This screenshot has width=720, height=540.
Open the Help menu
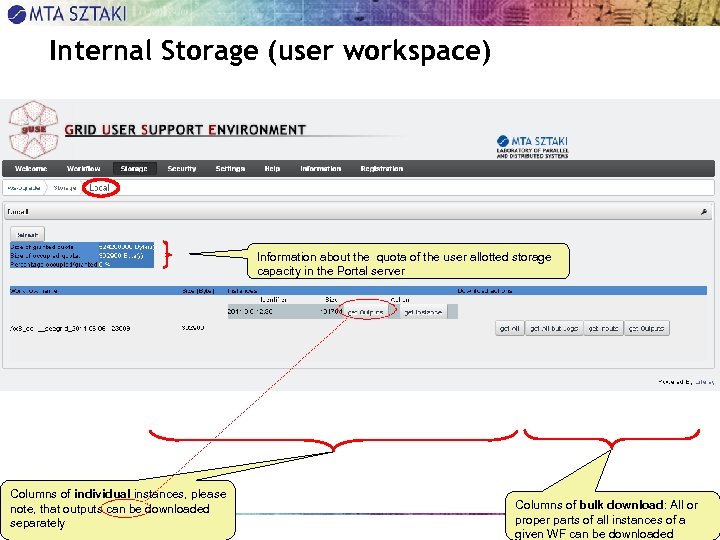272,169
